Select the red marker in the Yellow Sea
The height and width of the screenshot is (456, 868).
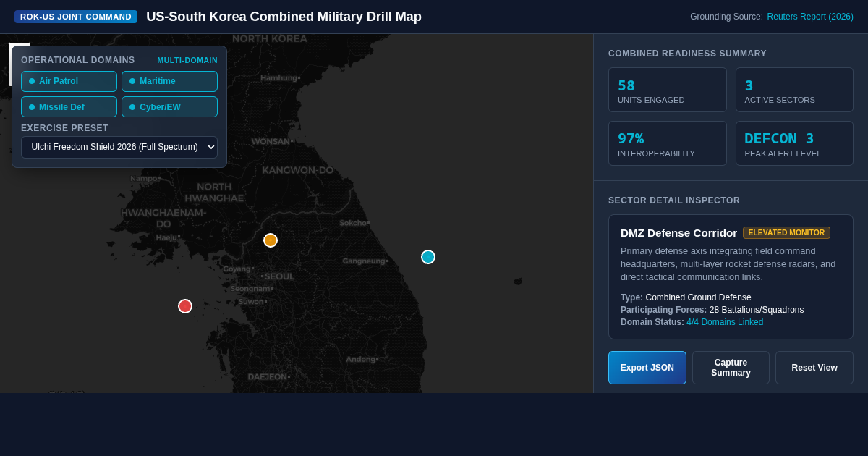[x=185, y=306]
